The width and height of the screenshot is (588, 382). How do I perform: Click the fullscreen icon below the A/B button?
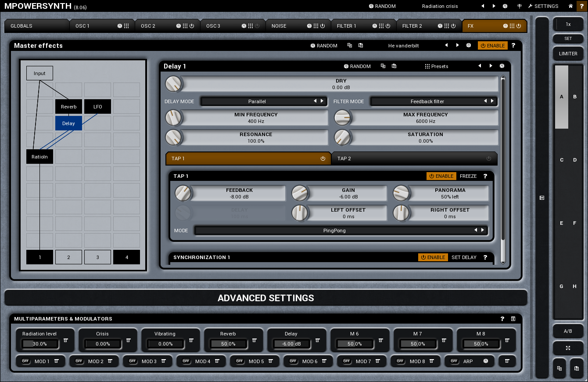pos(568,348)
